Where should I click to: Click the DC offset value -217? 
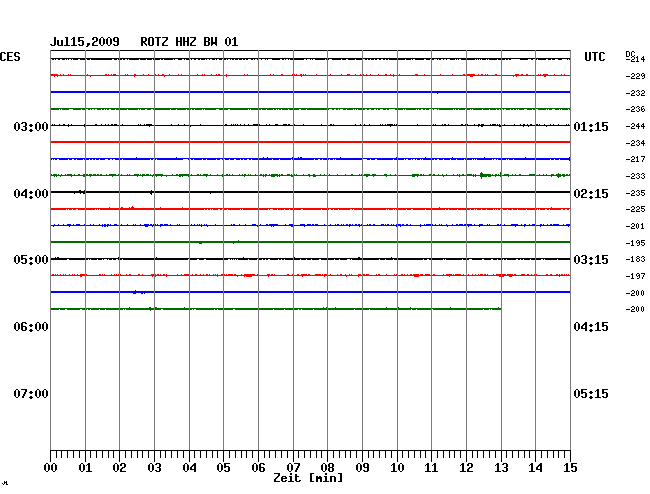point(635,159)
